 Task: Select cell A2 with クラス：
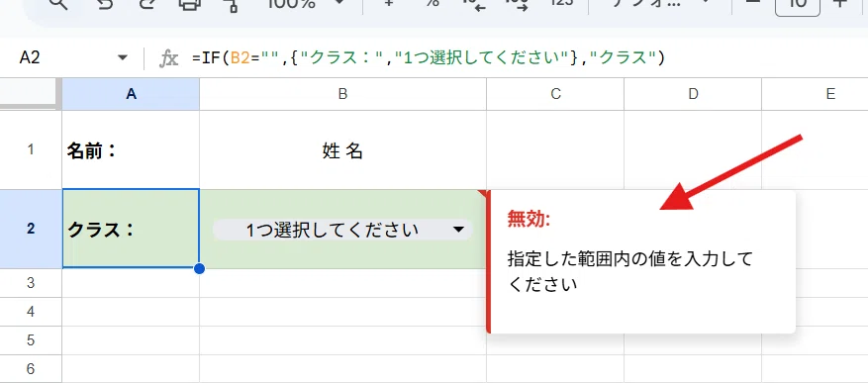point(131,229)
